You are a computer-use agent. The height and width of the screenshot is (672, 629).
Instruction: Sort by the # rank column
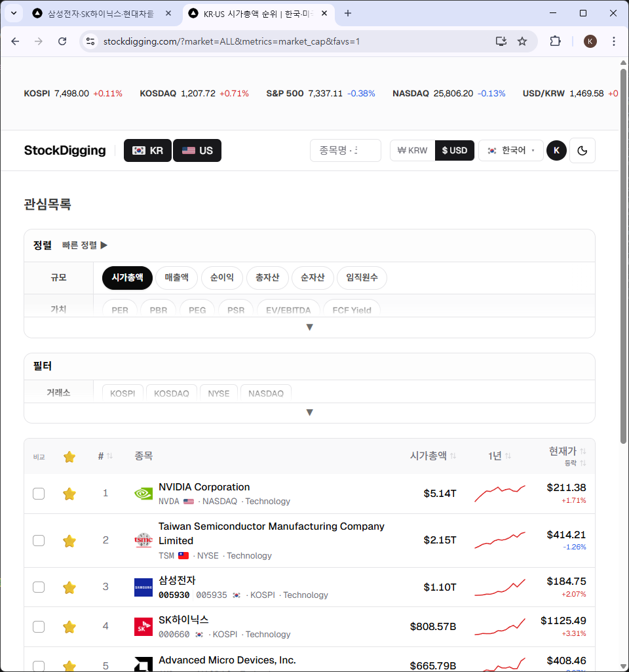coord(105,456)
